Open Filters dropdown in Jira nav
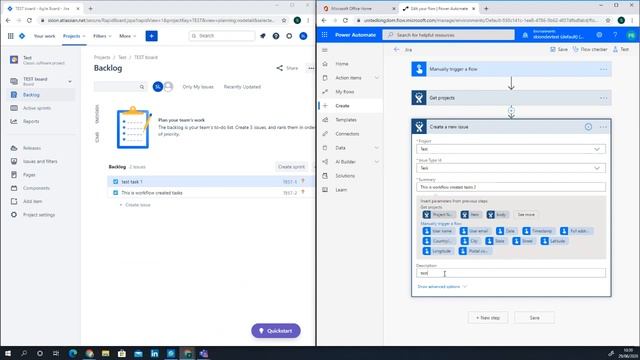Screen dimensions: 640x360 click(x=102, y=36)
